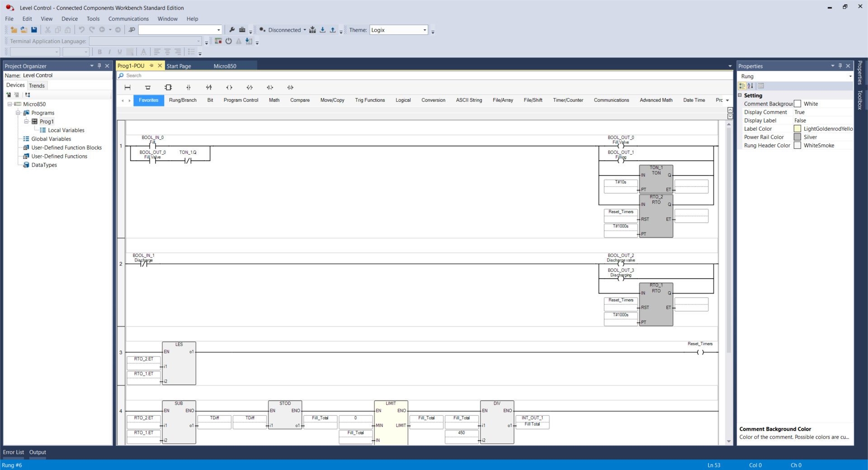868x470 pixels.
Task: Add a direct contact instruction
Action: [189, 87]
